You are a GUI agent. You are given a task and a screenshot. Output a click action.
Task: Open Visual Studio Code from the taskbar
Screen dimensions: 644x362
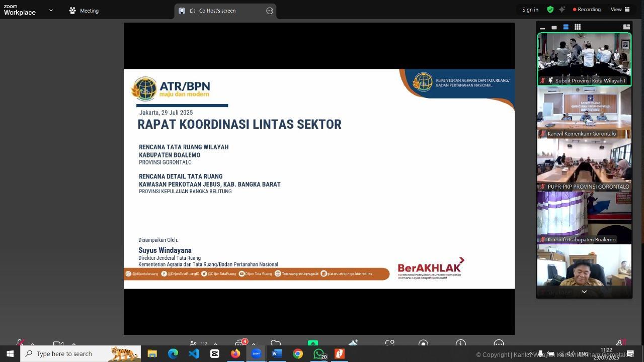point(194,354)
